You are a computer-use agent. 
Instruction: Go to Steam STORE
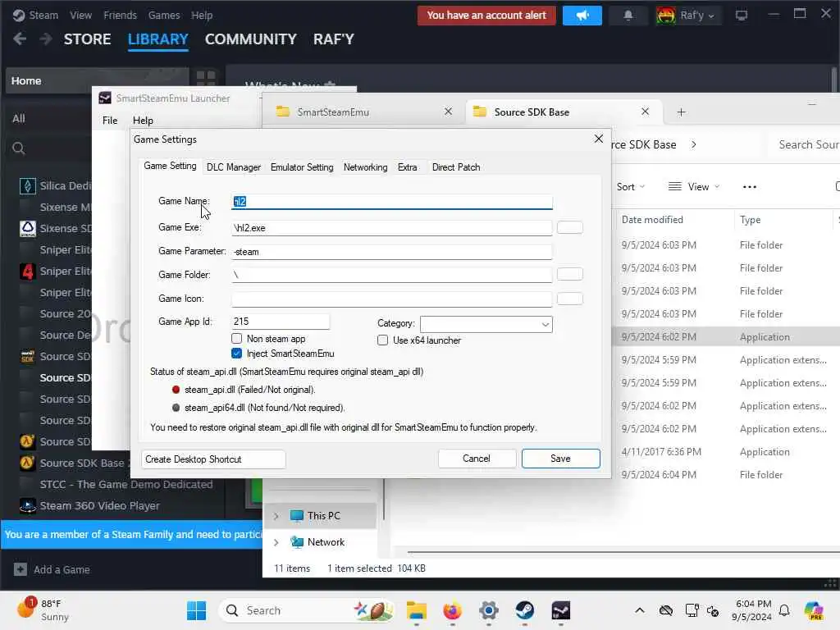point(87,39)
